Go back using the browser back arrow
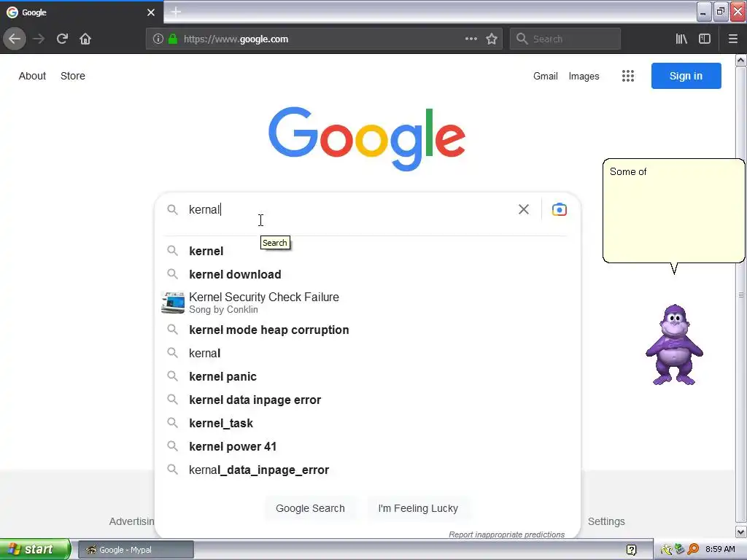The width and height of the screenshot is (747, 560). 15,39
